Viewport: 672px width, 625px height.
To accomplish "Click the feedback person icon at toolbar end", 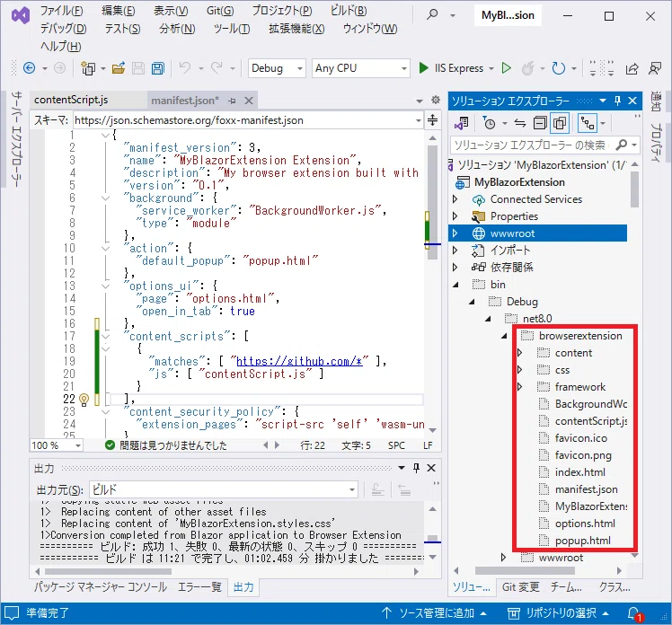I will tap(654, 68).
